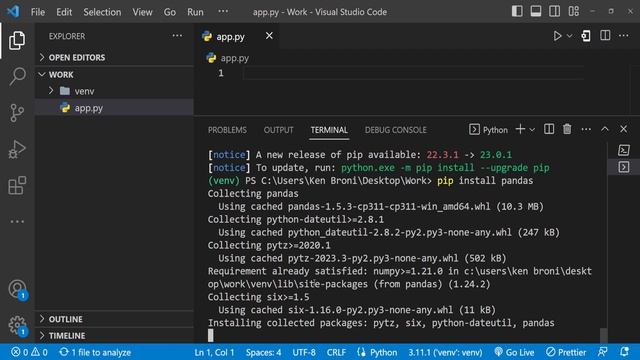
Task: Open the Source Control view
Action: coord(17,113)
